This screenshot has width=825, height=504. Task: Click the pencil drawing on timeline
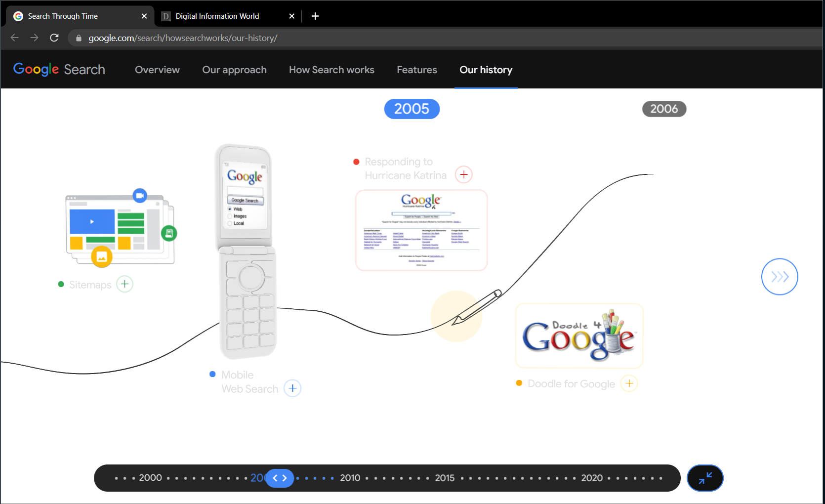click(477, 307)
